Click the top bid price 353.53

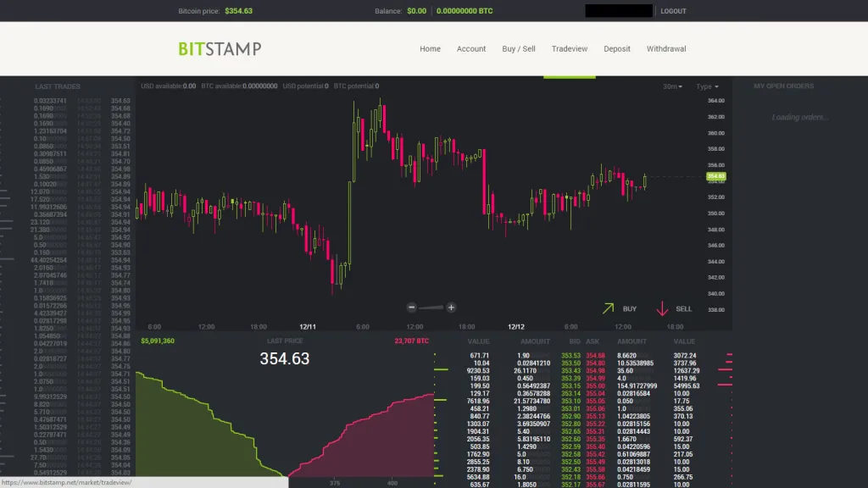coord(570,356)
